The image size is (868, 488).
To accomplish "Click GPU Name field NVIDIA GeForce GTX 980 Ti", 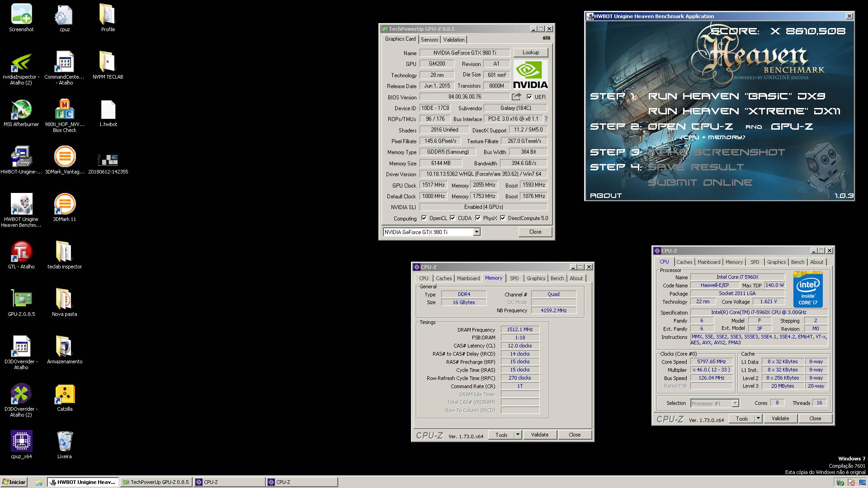I will point(465,53).
